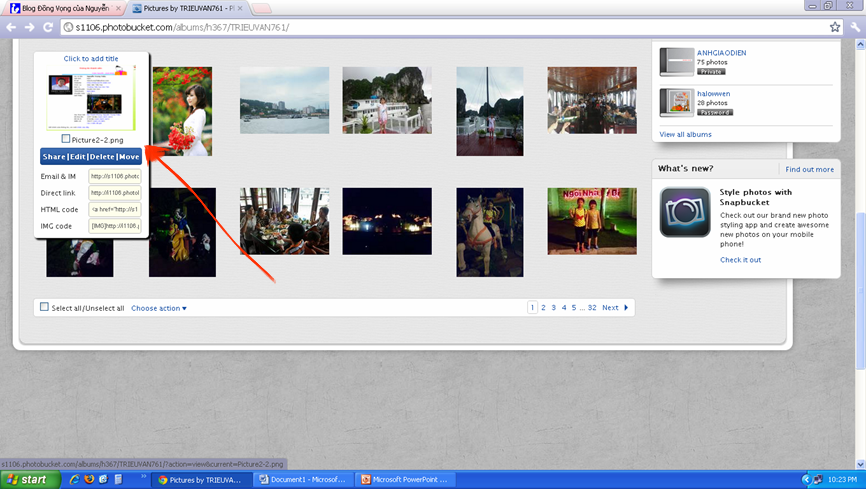The image size is (866, 489).
Task: Click the Direct link URL field
Action: point(115,193)
